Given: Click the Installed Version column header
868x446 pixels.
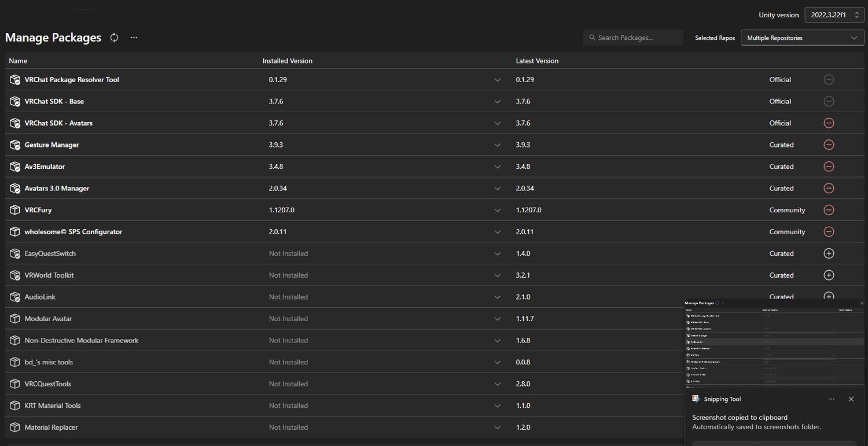Looking at the screenshot, I should coord(287,61).
